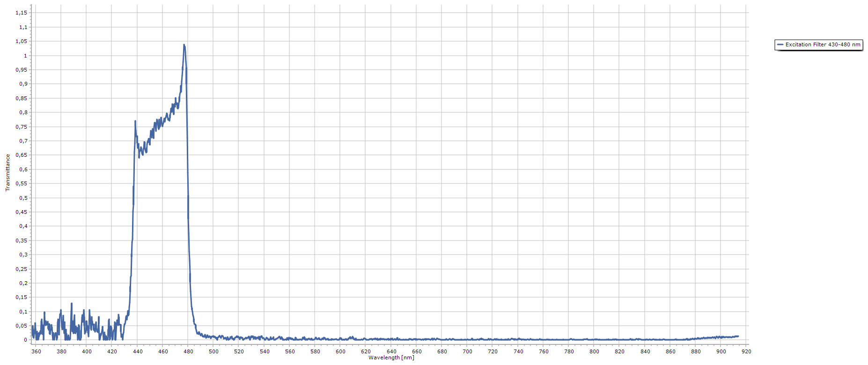The height and width of the screenshot is (365, 868).
Task: Select the 0,35 transmittance tick label
Action: coord(22,241)
